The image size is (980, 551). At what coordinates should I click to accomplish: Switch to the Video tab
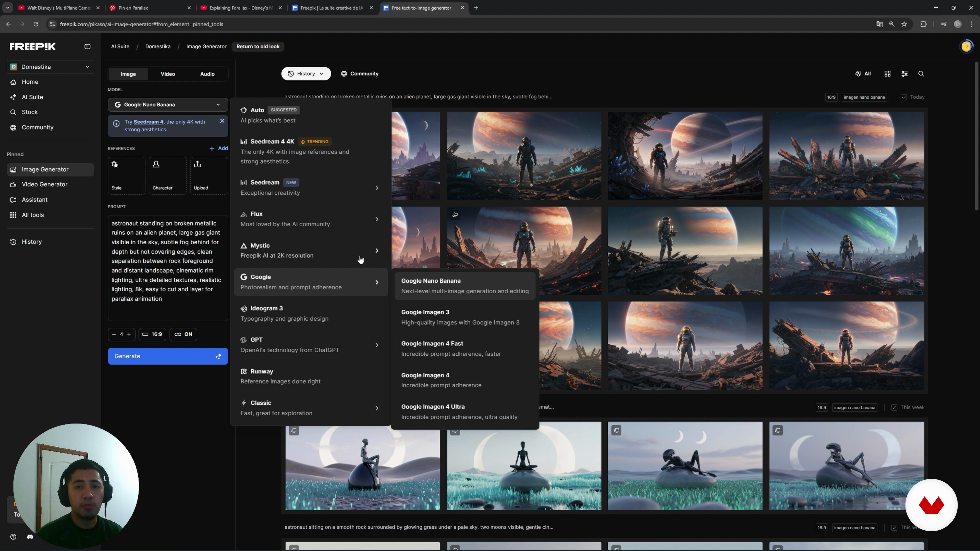168,74
